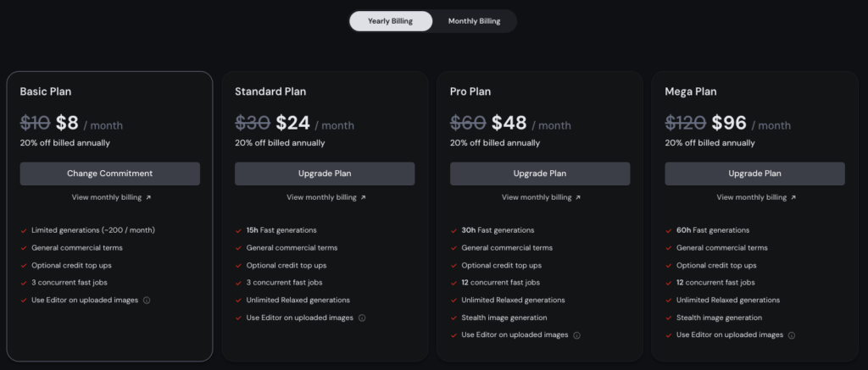The width and height of the screenshot is (868, 370).
Task: Click arrow icon next to Standard Plan monthly billing
Action: tap(363, 197)
